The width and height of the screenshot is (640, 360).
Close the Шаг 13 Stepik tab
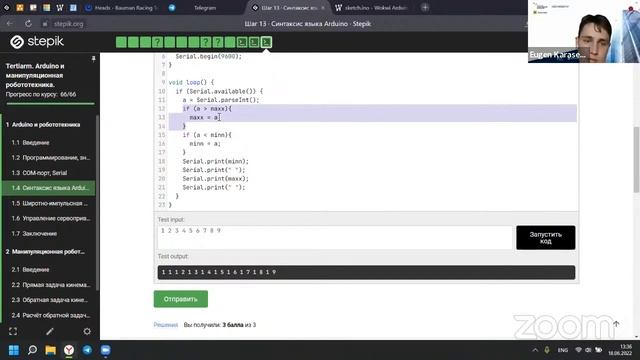pos(323,8)
